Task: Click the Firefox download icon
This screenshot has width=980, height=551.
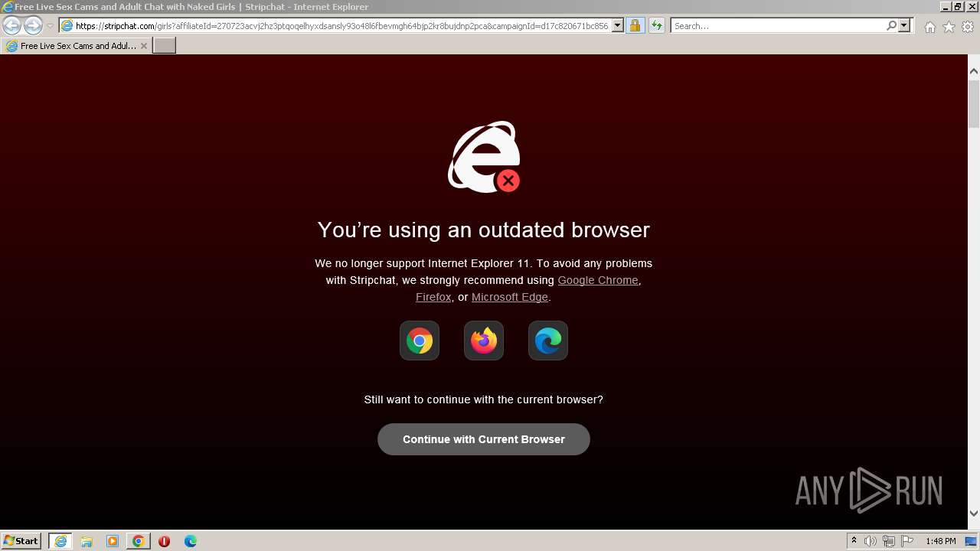Action: point(484,341)
